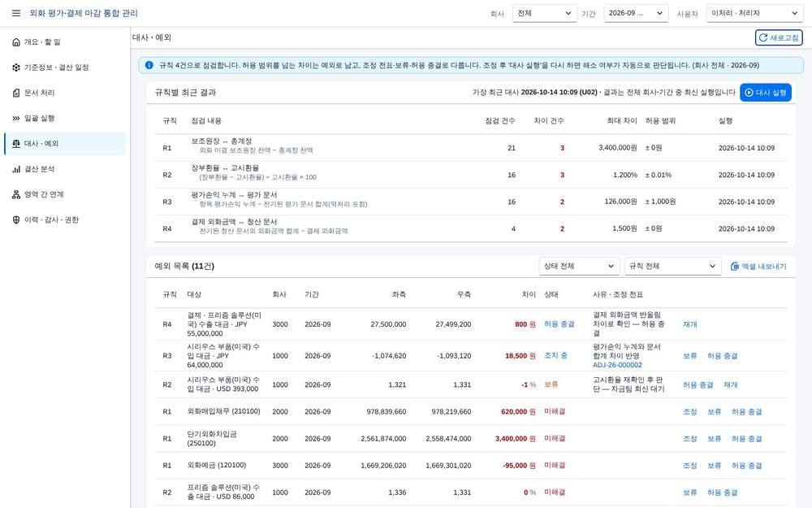Viewport: 812px width, 508px height.
Task: Click the home icon beside 개요 · 할 일
Action: point(16,42)
